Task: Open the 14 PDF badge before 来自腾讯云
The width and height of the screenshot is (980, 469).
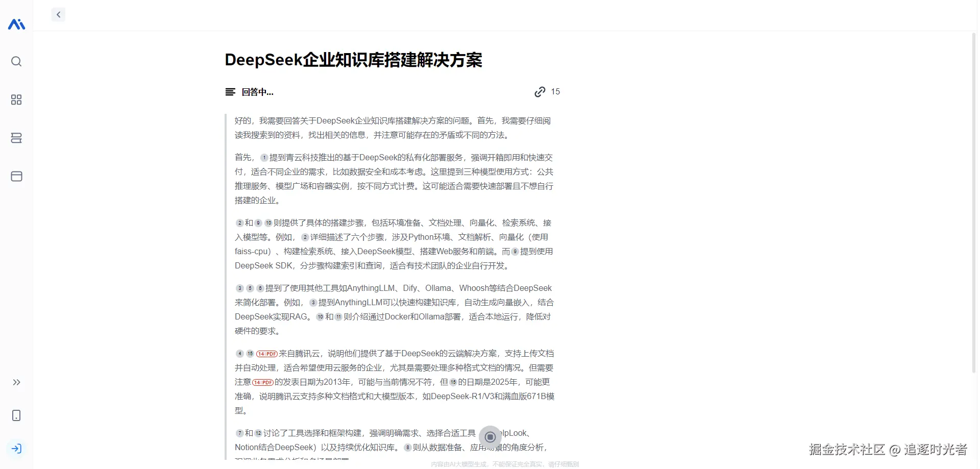Action: pyautogui.click(x=266, y=354)
